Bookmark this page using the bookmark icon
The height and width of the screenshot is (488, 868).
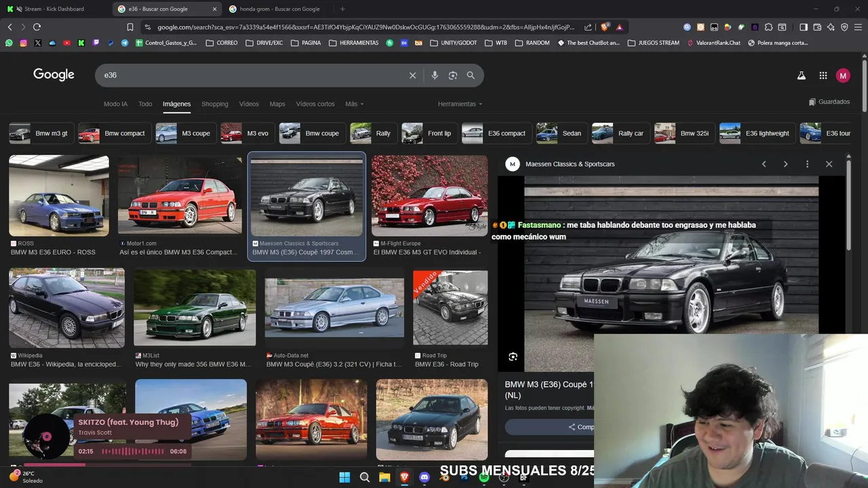pyautogui.click(x=130, y=27)
